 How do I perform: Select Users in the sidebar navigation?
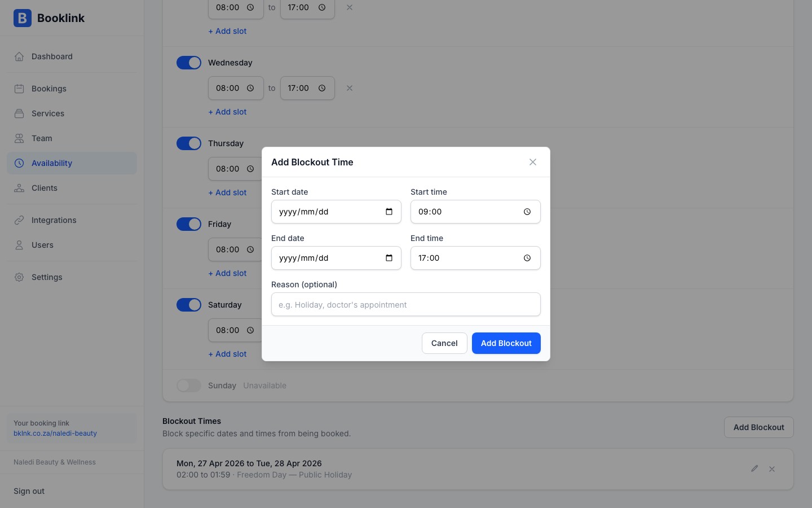[x=19, y=245]
